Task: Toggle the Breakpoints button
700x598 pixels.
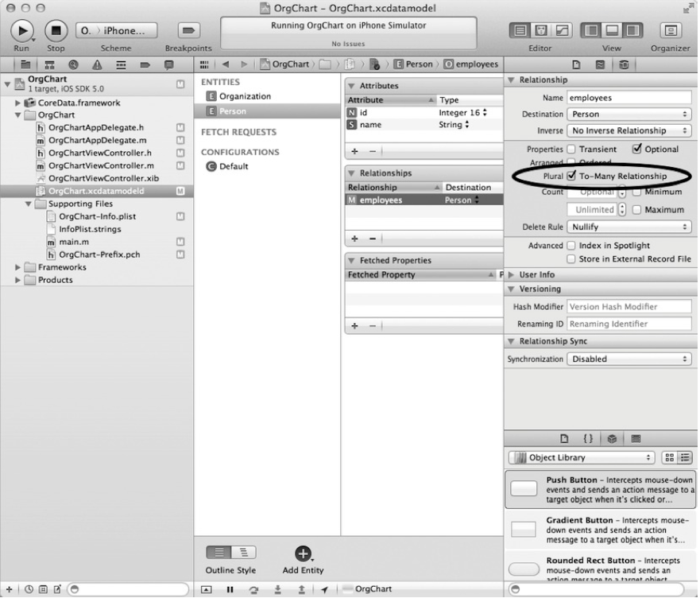Action: (x=188, y=31)
